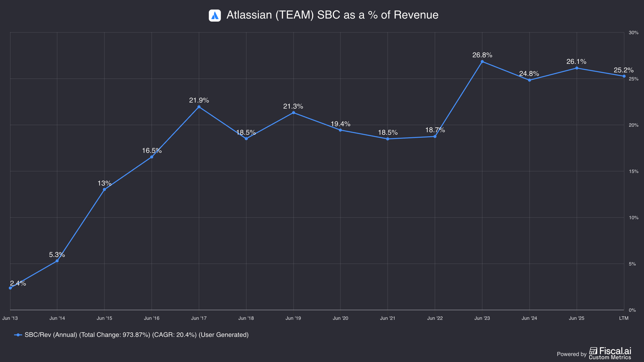644x362 pixels.
Task: Click the 18.7% data label
Action: tap(435, 130)
